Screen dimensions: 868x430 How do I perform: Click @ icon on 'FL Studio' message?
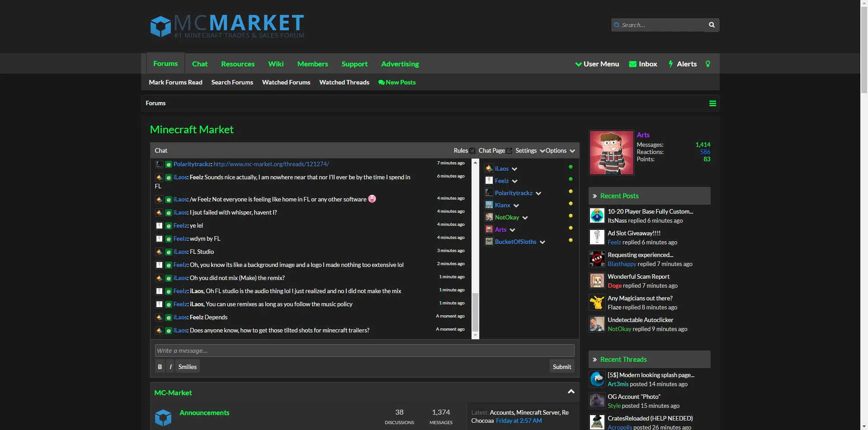point(169,252)
